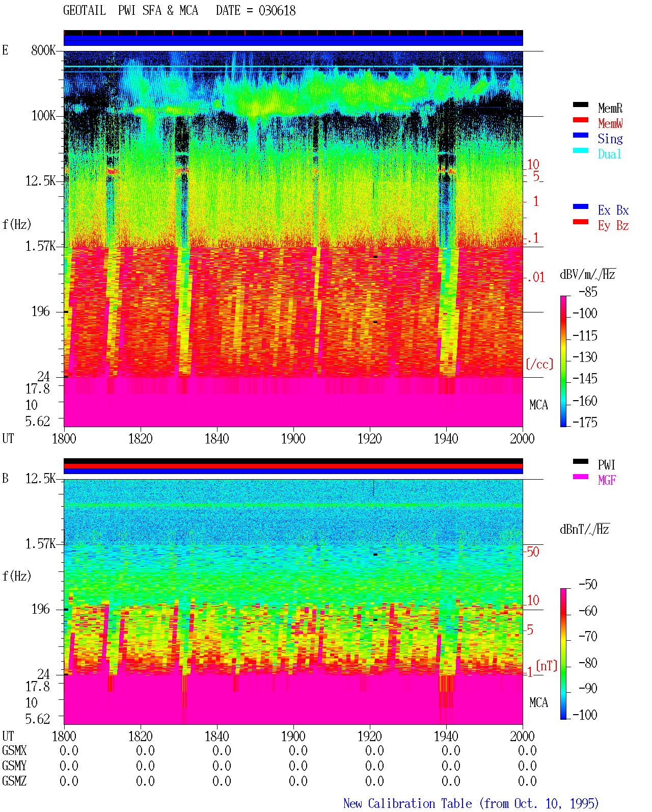Select the "DATE = 030618" header text
Screen dimensions: 652x812
(x=256, y=11)
